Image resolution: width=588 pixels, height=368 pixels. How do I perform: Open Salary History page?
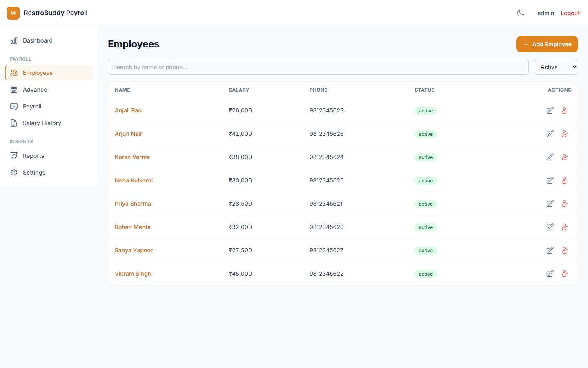(49, 123)
